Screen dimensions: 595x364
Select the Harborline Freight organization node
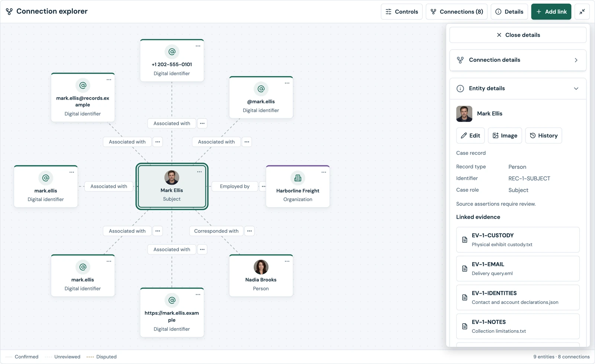pyautogui.click(x=298, y=186)
